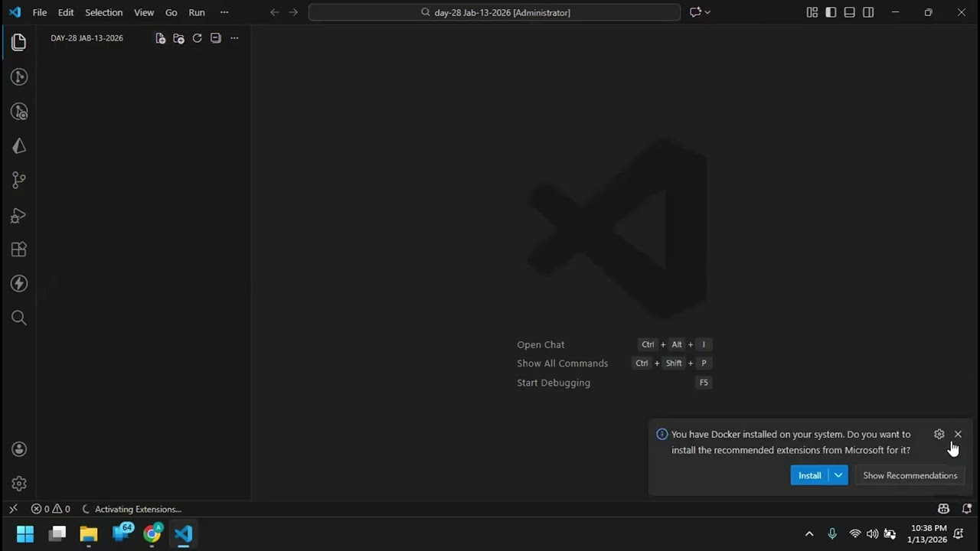This screenshot has width=980, height=551.
Task: Open the errors and warnings status entry
Action: pyautogui.click(x=51, y=509)
